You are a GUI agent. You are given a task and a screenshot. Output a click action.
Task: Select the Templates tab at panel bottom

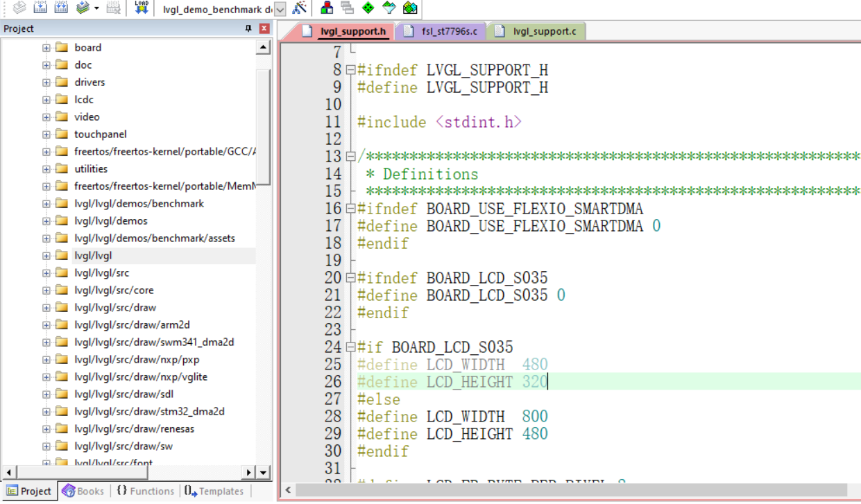(214, 491)
